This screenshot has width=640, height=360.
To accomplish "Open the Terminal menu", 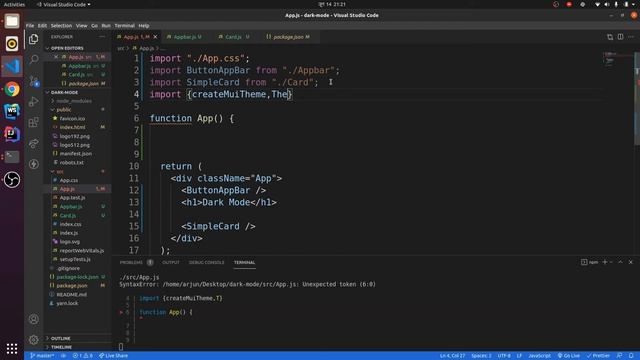I will point(124,25).
